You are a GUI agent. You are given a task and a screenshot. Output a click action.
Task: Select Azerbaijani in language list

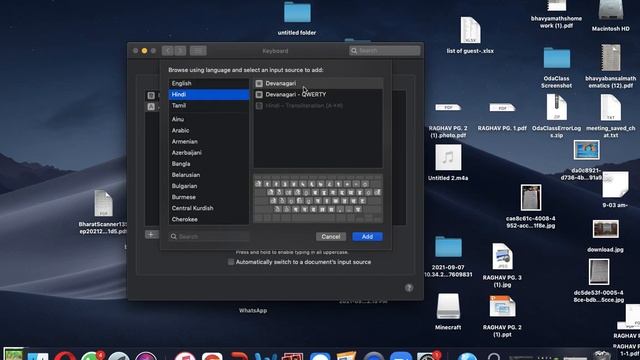click(x=209, y=152)
